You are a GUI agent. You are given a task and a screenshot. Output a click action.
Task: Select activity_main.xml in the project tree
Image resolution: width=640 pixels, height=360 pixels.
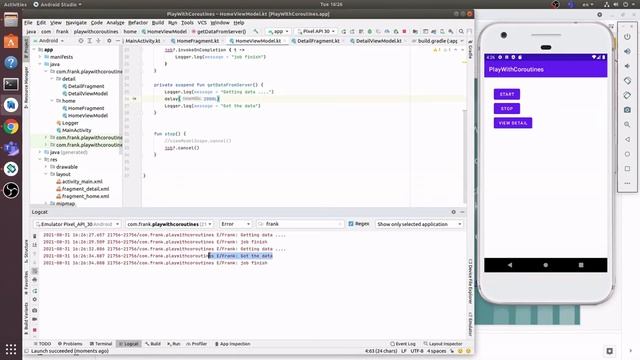(79, 182)
